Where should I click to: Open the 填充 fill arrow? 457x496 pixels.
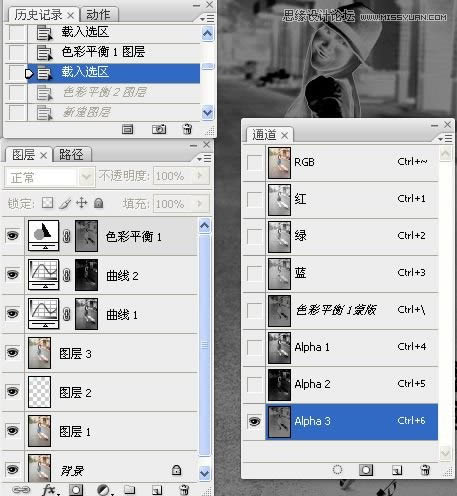(200, 203)
